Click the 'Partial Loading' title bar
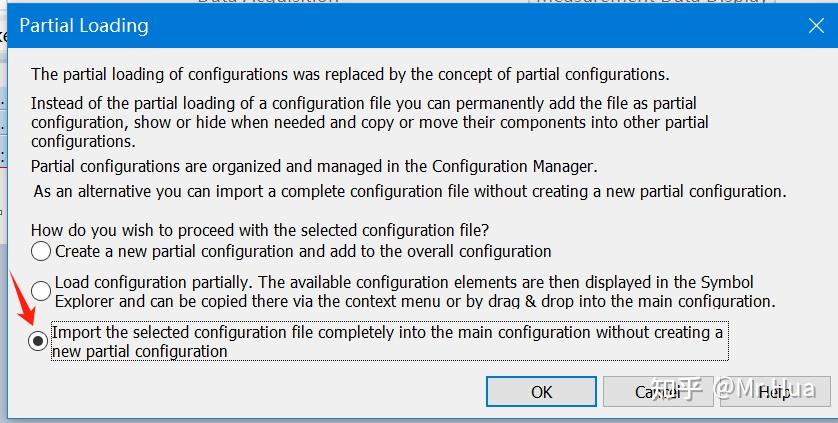The height and width of the screenshot is (423, 838). (300, 26)
